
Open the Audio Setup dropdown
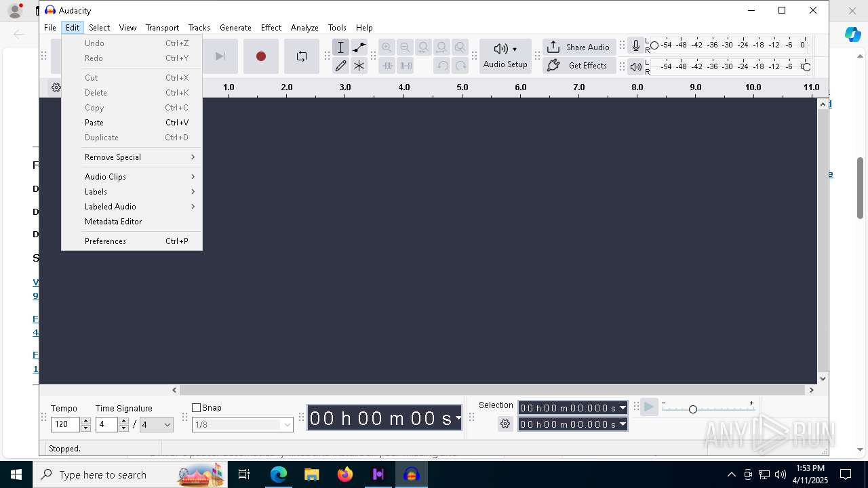tap(505, 55)
